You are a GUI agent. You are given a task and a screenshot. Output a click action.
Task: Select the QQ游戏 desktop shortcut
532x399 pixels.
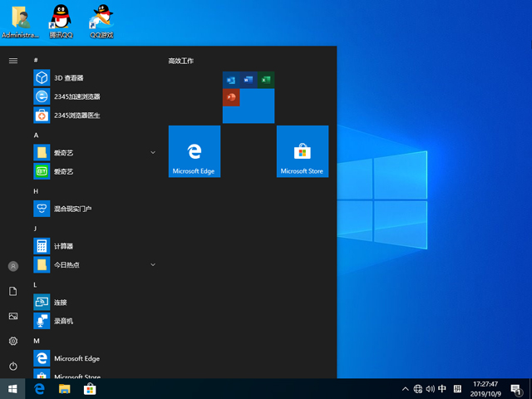(101, 22)
